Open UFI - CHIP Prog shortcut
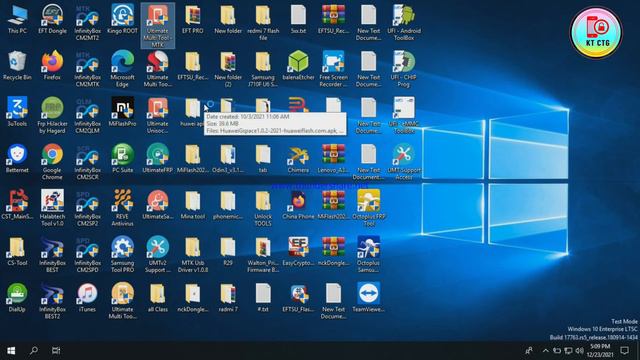 404,69
